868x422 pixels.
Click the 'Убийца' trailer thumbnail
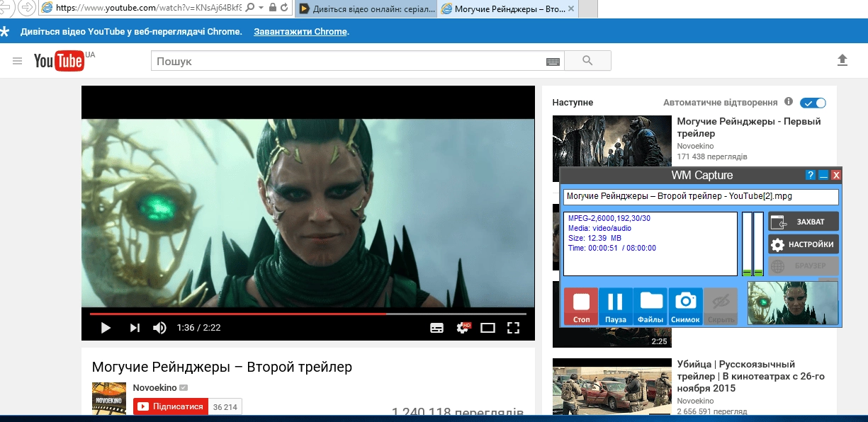pyautogui.click(x=612, y=386)
